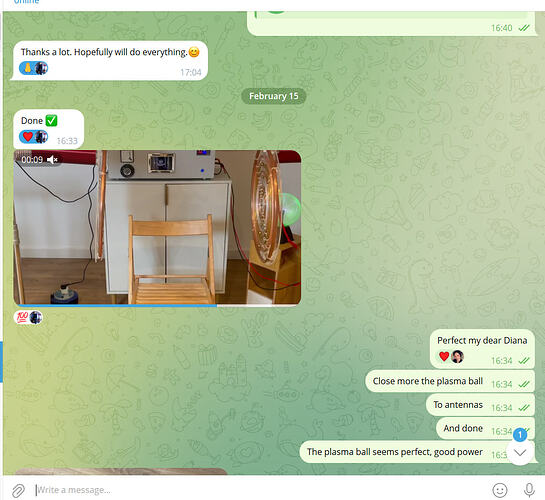The width and height of the screenshot is (545, 500).
Task: Click the Done checkmark message bubble
Action: [49, 129]
